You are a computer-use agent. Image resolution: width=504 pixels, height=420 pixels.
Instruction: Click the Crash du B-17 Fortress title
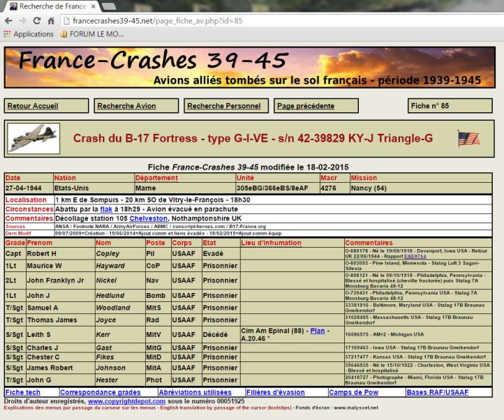pyautogui.click(x=253, y=138)
